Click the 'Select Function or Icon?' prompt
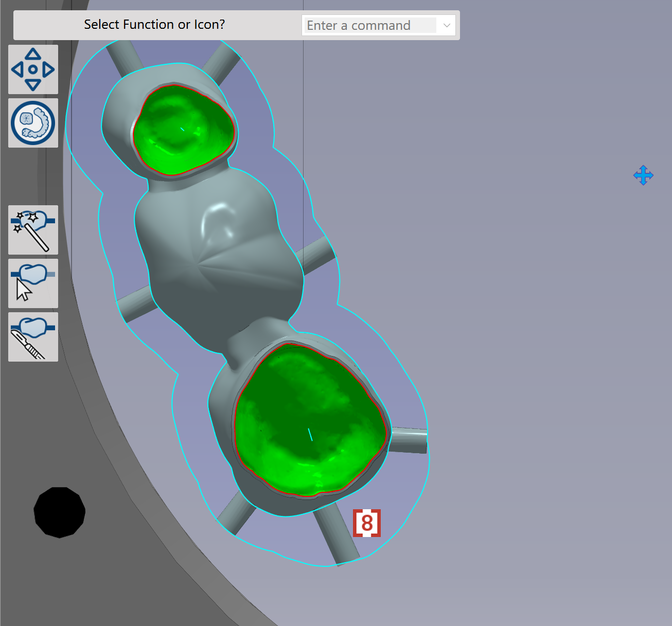The width and height of the screenshot is (672, 626). (x=154, y=25)
